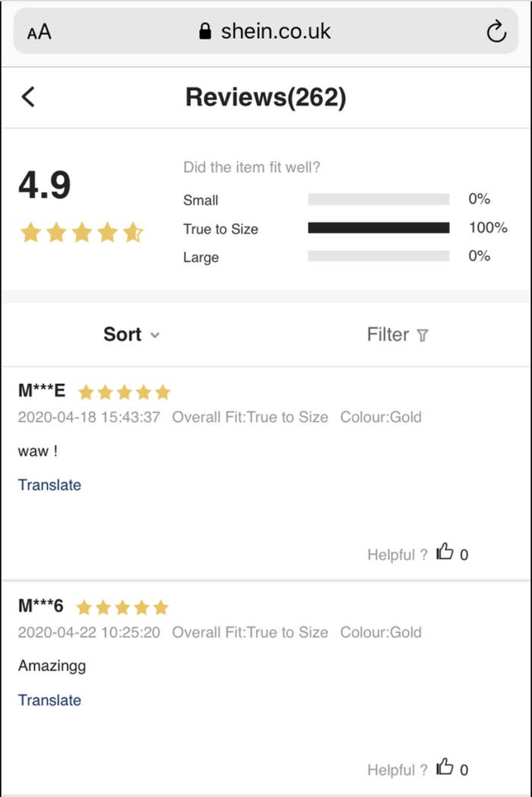Click the Reviews(262) heading
The height and width of the screenshot is (797, 532).
point(266,97)
